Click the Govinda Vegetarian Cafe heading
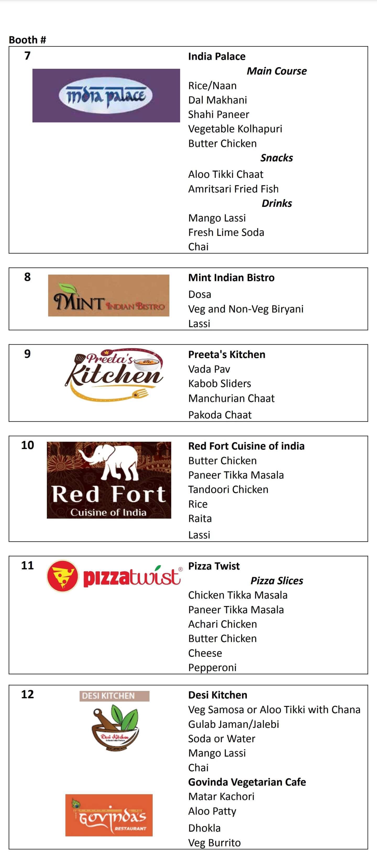 click(247, 782)
